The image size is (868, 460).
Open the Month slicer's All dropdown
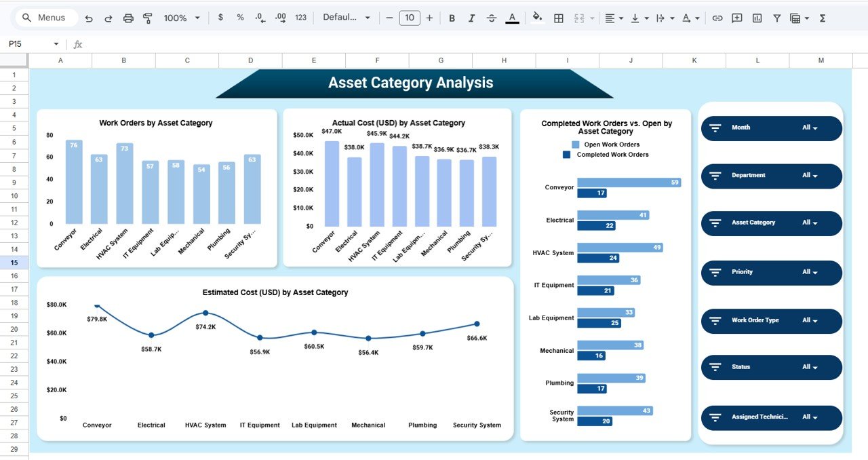(811, 128)
